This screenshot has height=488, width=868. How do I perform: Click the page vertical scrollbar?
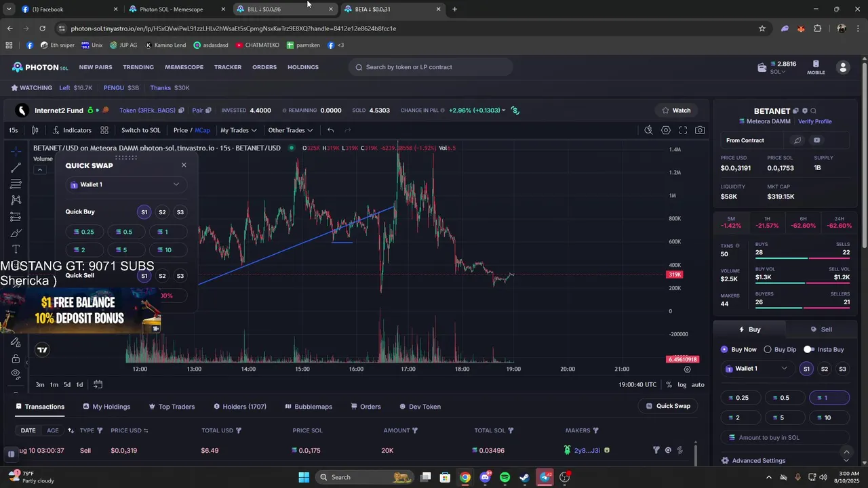coord(864,156)
